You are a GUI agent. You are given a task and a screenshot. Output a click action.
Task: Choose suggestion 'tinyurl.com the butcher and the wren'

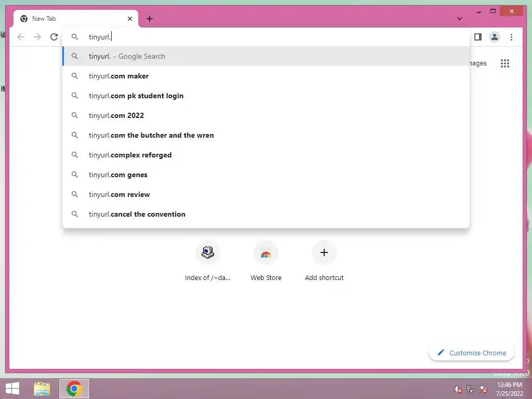267,135
